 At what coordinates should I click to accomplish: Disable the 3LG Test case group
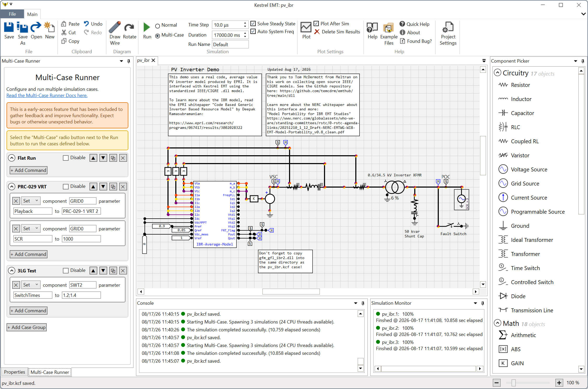tap(66, 271)
